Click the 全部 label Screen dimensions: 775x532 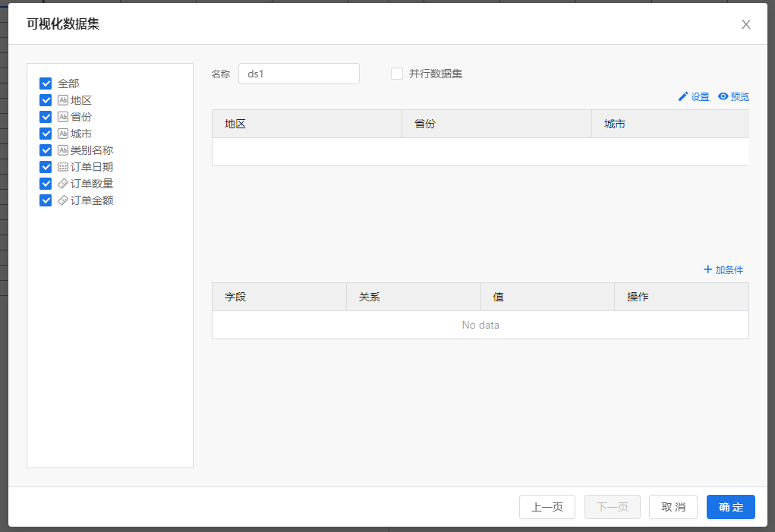pyautogui.click(x=68, y=83)
